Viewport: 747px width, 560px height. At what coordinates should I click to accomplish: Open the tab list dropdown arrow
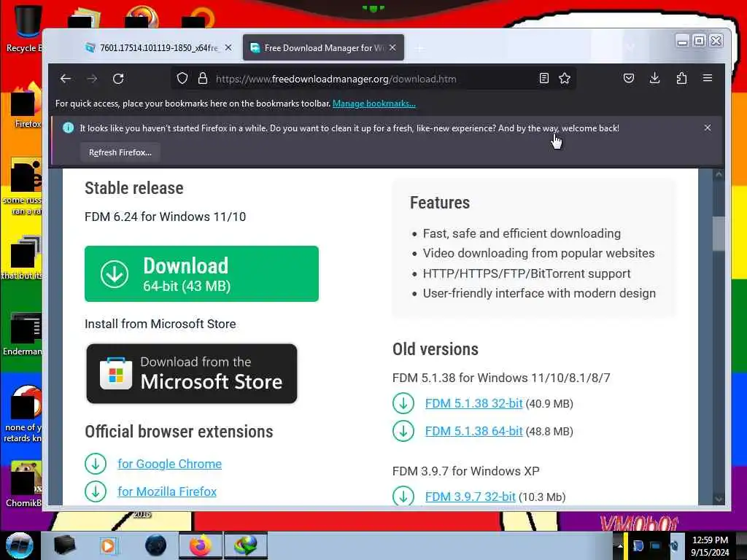[x=630, y=47]
